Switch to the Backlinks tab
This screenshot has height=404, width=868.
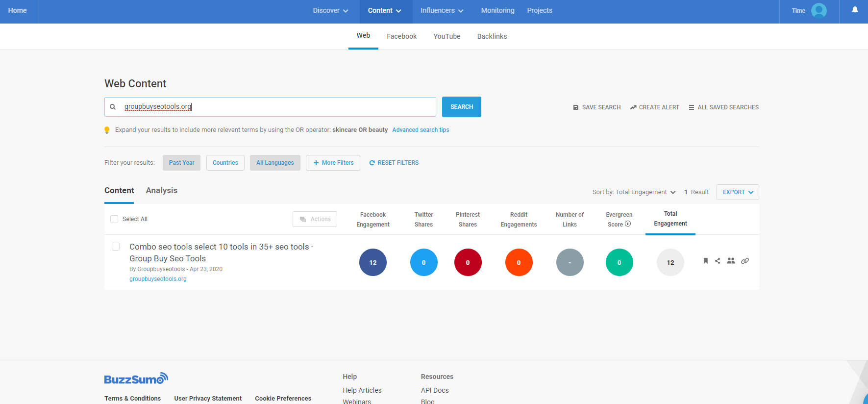(x=492, y=36)
